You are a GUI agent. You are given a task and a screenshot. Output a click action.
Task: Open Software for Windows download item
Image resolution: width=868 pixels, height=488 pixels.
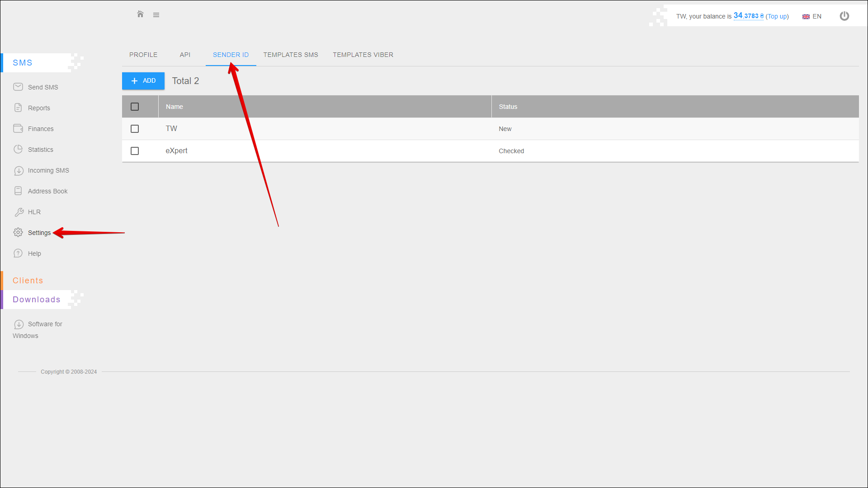click(45, 324)
